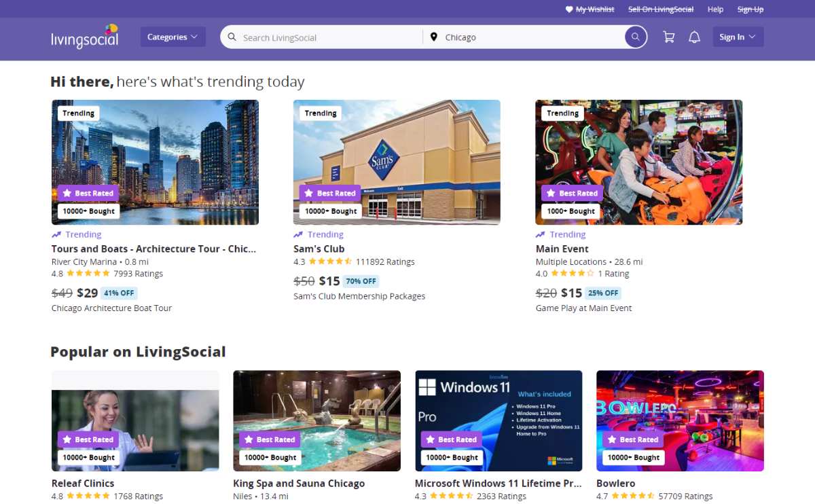Click Niles 13.4 mi text
The image size is (815, 504).
tap(261, 497)
